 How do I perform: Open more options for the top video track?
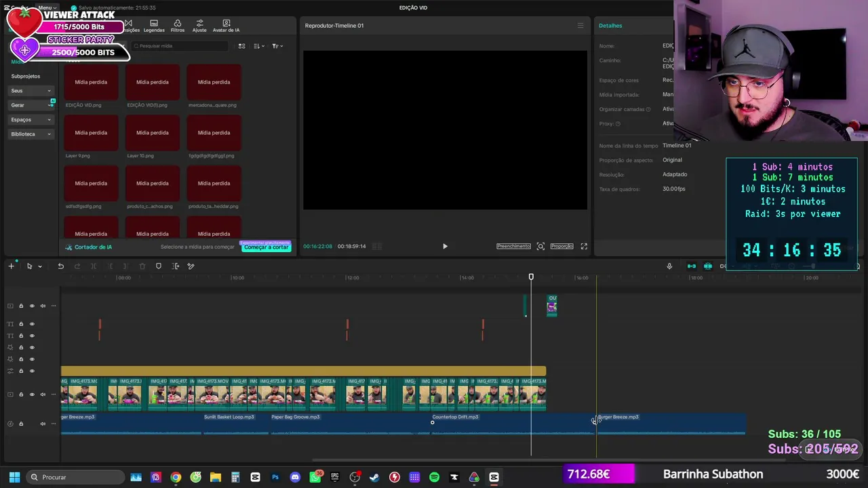(54, 306)
